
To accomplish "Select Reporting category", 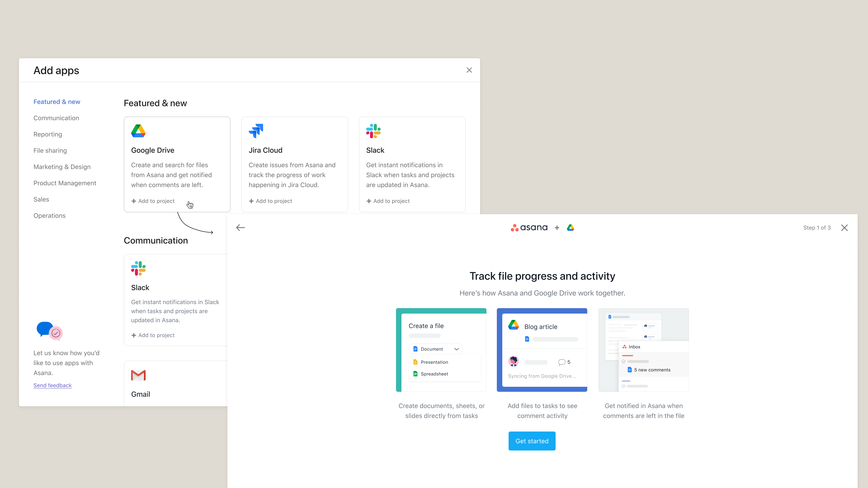I will pyautogui.click(x=48, y=134).
